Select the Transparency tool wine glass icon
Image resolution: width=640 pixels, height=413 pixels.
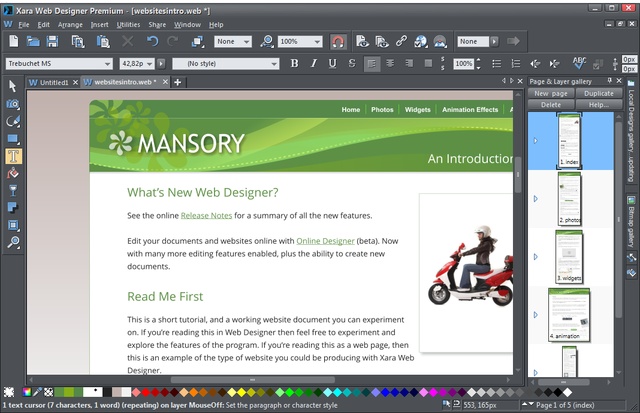click(13, 191)
